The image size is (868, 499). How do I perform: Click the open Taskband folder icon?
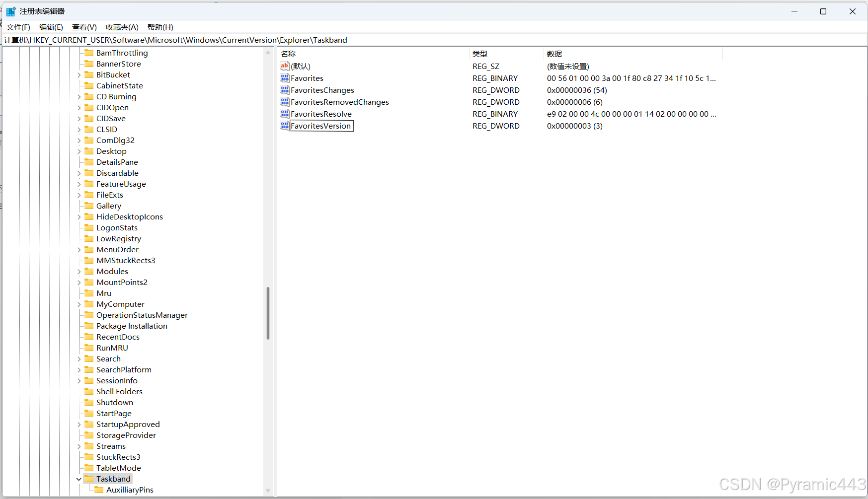coord(89,479)
